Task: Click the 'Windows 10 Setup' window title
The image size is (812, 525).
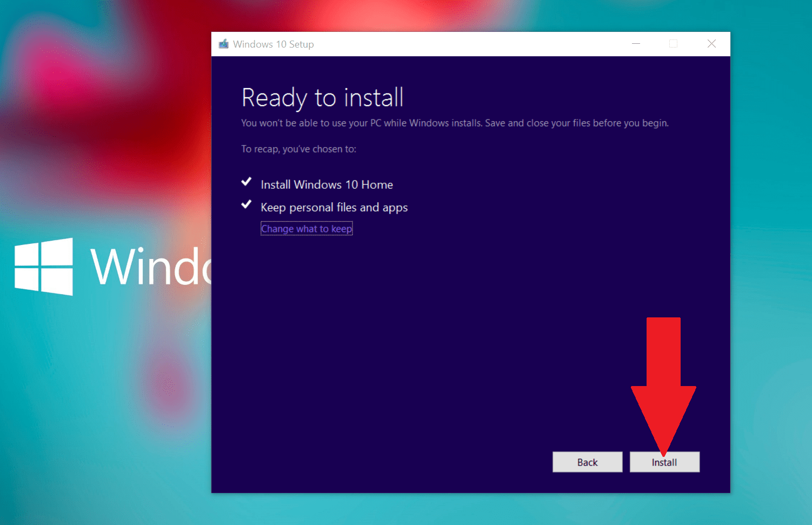Action: [x=274, y=44]
